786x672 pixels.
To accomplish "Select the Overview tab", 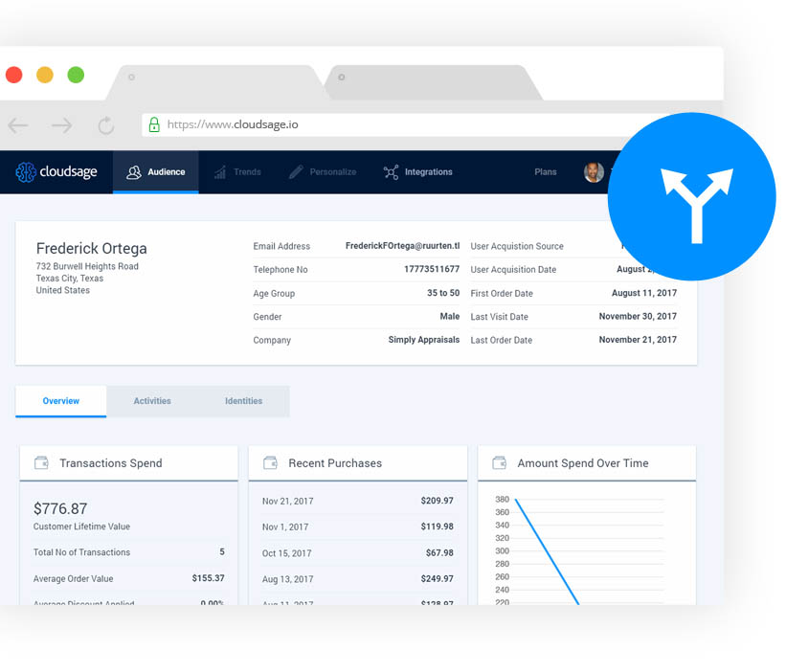I will (61, 401).
